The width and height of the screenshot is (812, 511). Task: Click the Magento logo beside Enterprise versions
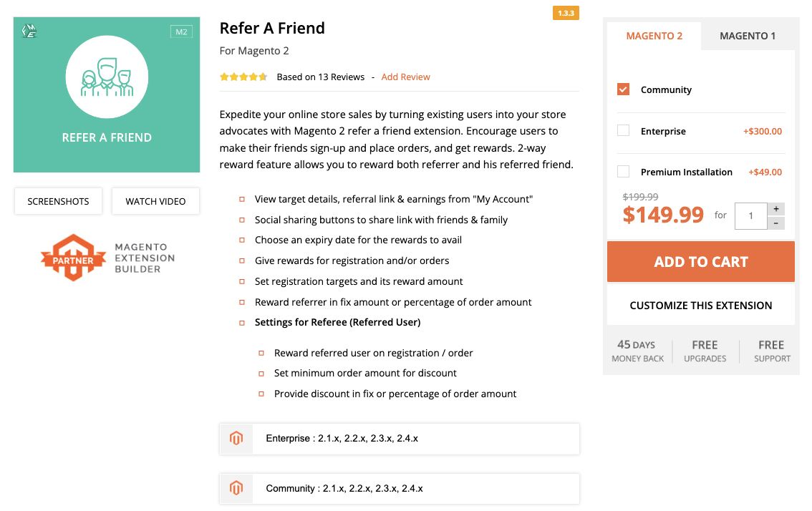point(236,438)
